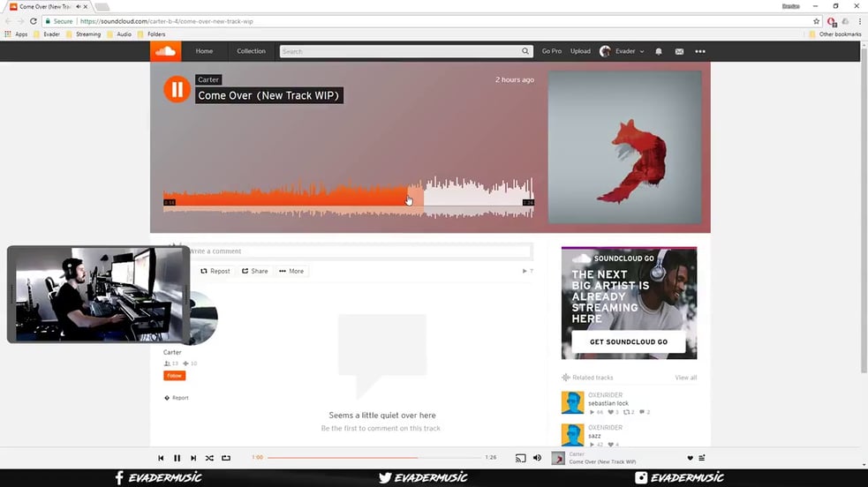Open Chrome menu three-dot icon

point(860,21)
